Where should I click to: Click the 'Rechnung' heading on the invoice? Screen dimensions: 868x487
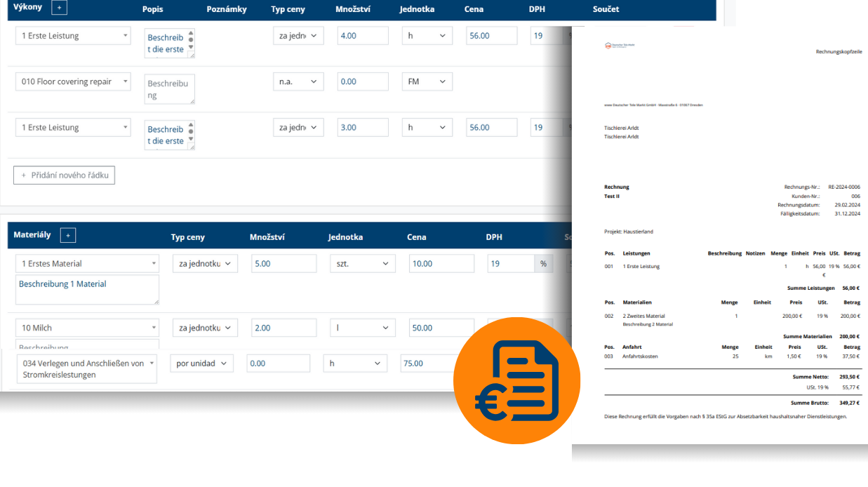tap(617, 187)
